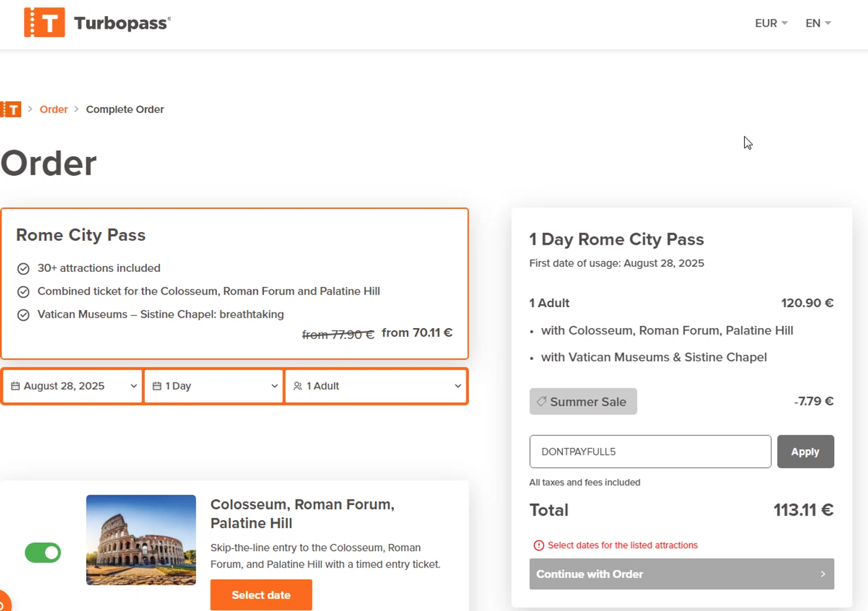Image resolution: width=868 pixels, height=611 pixels.
Task: Click the 'Colosseum, Roman Forum, Palatine Hill' attraction title
Action: tap(303, 514)
